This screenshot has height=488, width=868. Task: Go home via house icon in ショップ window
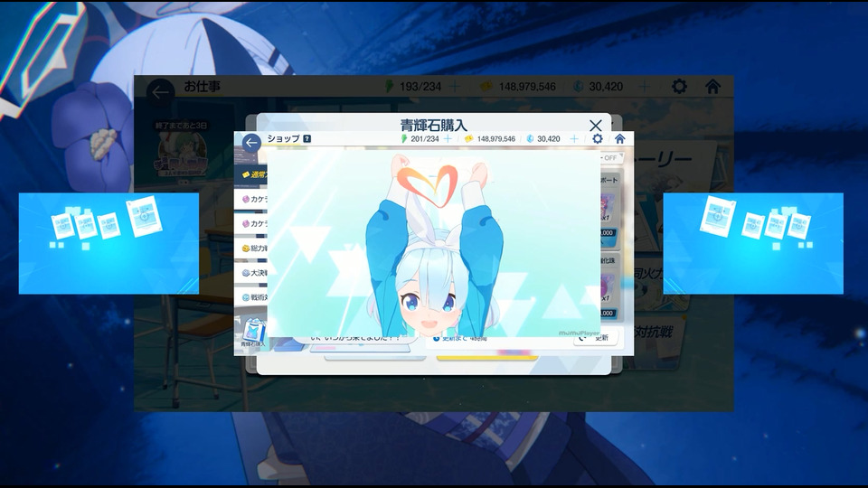point(620,139)
